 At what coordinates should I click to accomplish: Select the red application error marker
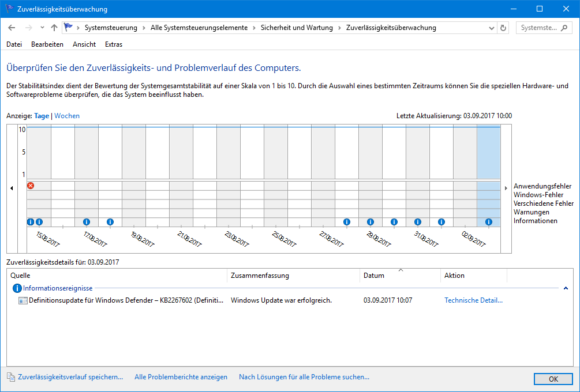click(x=31, y=186)
